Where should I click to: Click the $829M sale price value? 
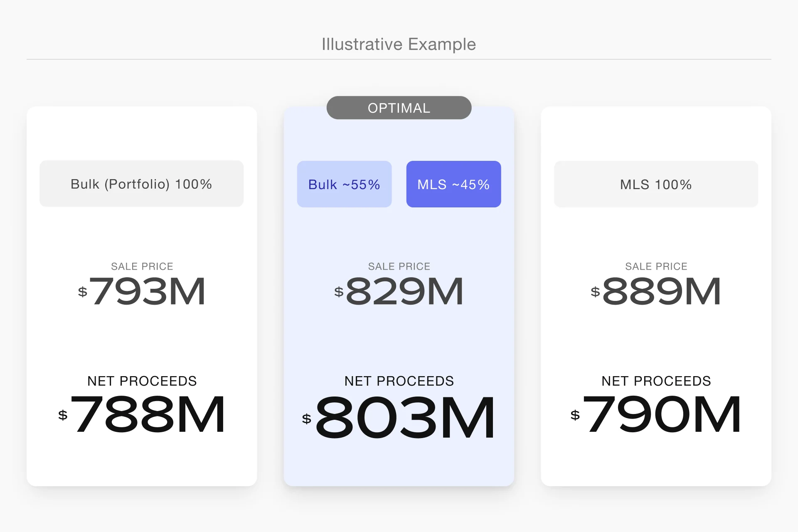(x=399, y=291)
